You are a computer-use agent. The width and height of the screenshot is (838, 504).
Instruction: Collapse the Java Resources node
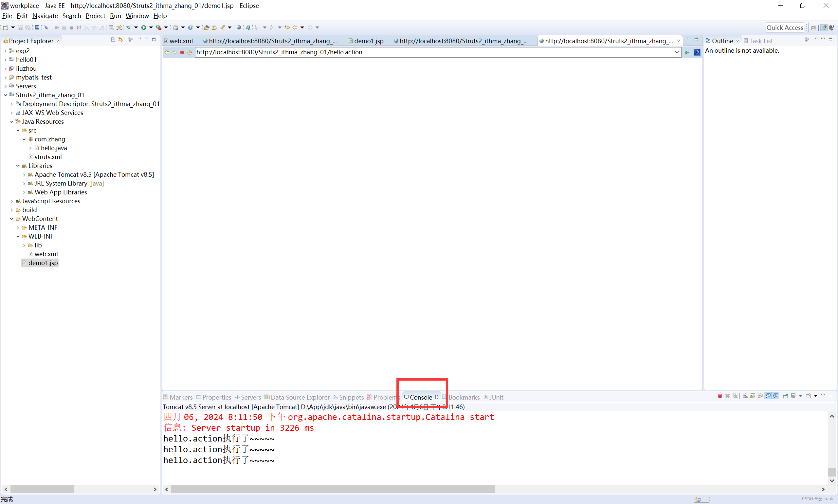coord(11,122)
